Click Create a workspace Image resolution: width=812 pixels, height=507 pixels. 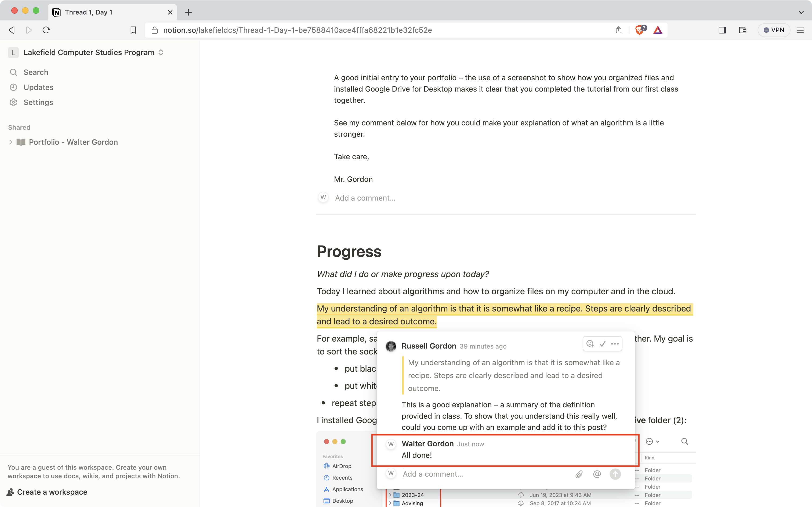pyautogui.click(x=52, y=492)
